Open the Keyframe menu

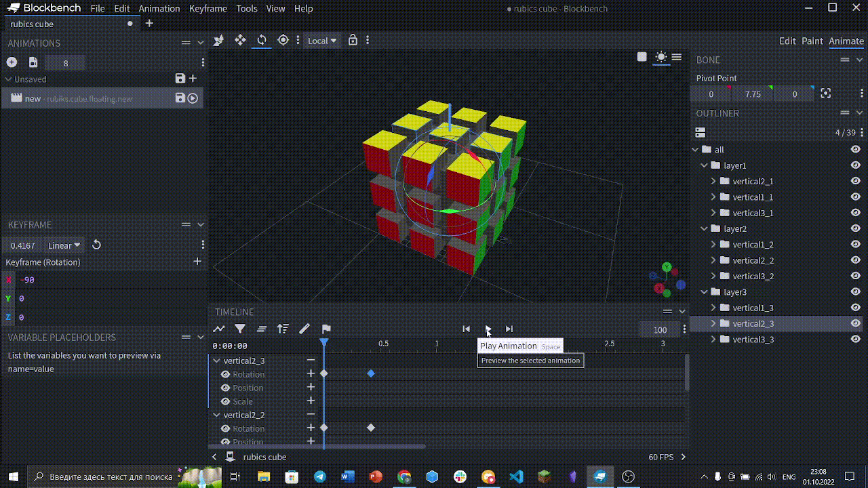(208, 8)
